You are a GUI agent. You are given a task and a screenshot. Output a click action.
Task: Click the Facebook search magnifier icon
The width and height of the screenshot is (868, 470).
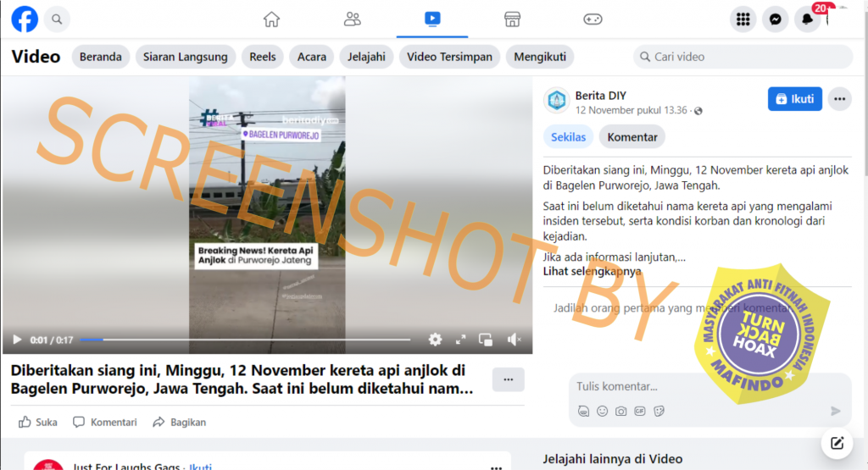click(57, 19)
